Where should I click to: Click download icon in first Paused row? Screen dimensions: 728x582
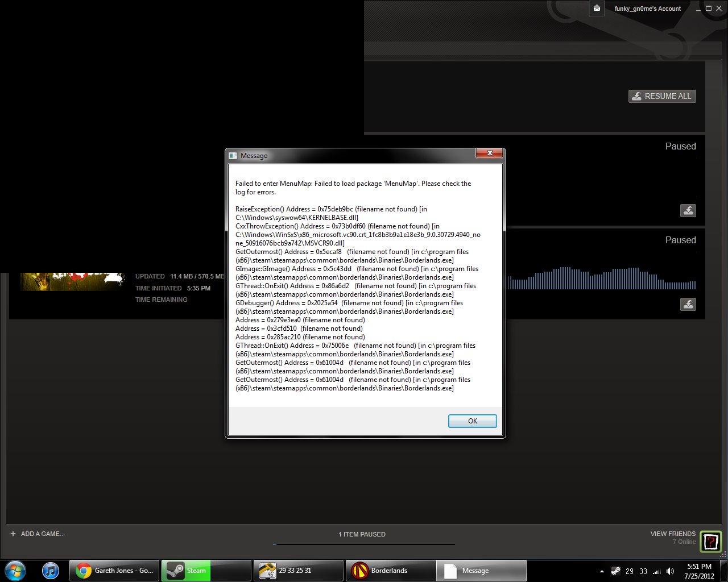688,210
